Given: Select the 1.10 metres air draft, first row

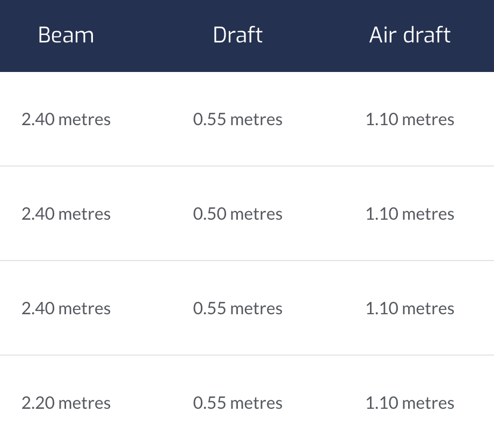Looking at the screenshot, I should [x=410, y=119].
